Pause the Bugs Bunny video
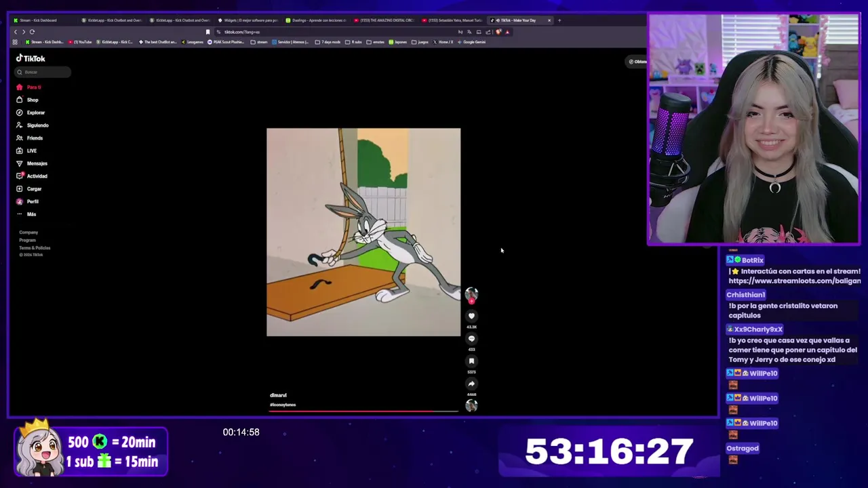 click(x=363, y=232)
